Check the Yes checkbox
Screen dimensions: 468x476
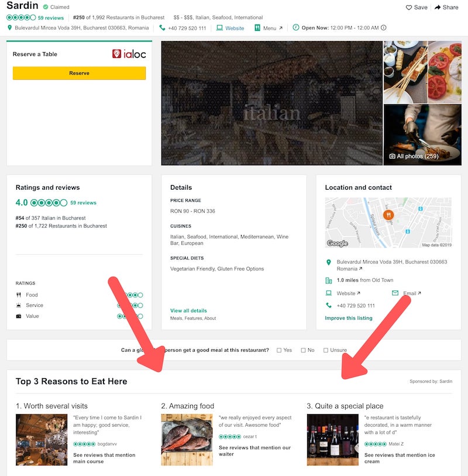(x=279, y=350)
